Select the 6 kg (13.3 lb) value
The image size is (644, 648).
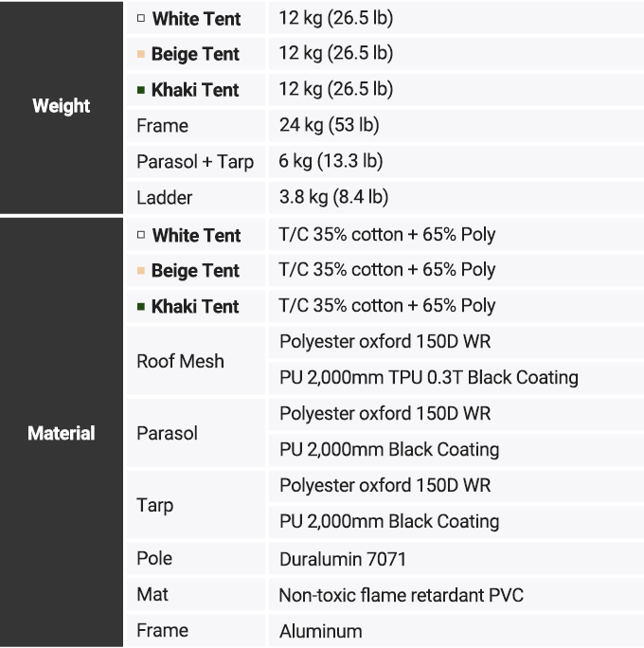331,161
